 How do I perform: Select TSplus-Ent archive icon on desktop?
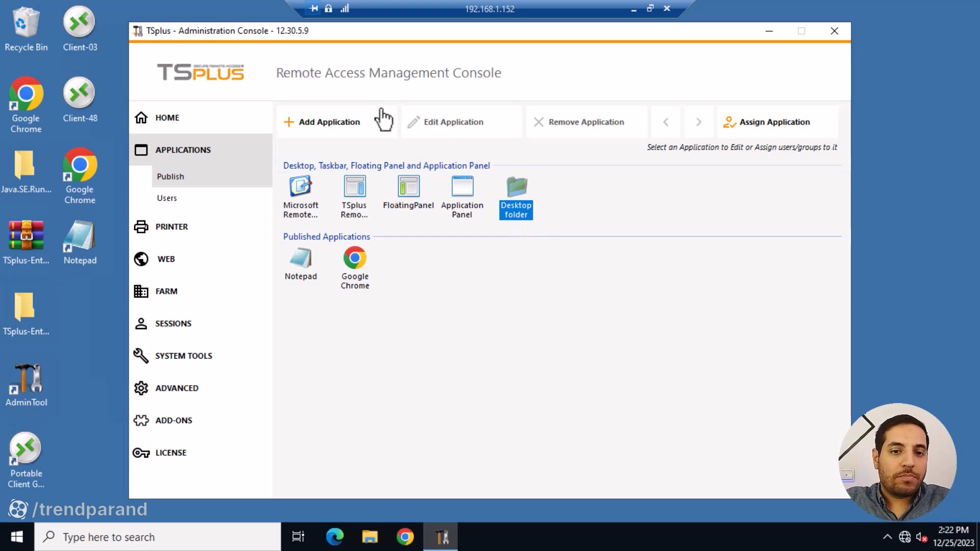pyautogui.click(x=26, y=243)
